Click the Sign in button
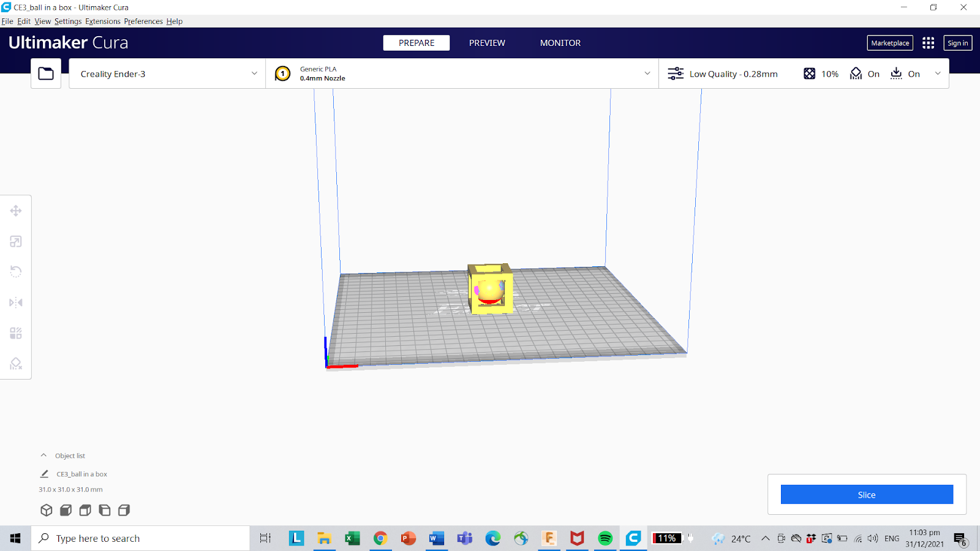The image size is (980, 551). click(958, 43)
